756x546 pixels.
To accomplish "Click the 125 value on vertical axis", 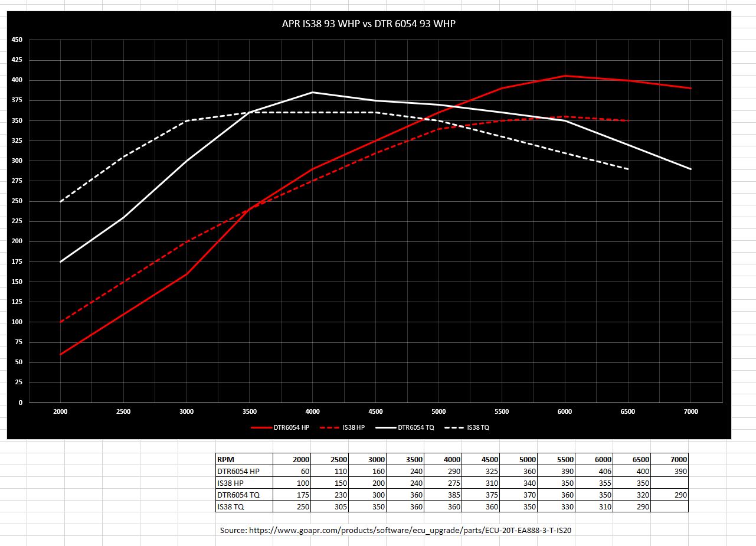I will [x=17, y=302].
